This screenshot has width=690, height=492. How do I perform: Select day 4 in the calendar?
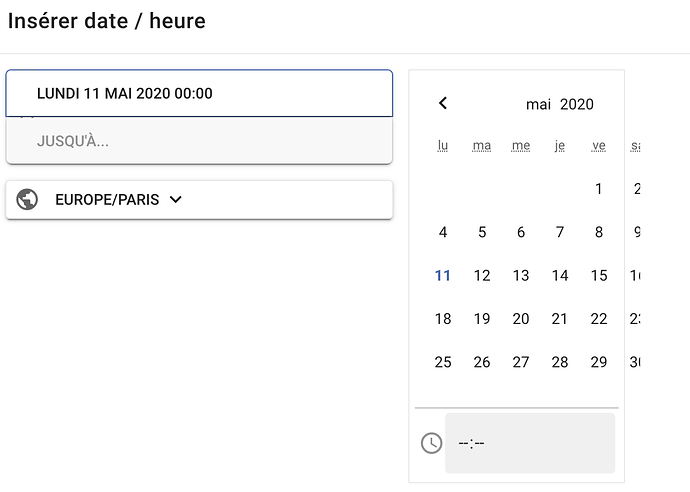[443, 232]
